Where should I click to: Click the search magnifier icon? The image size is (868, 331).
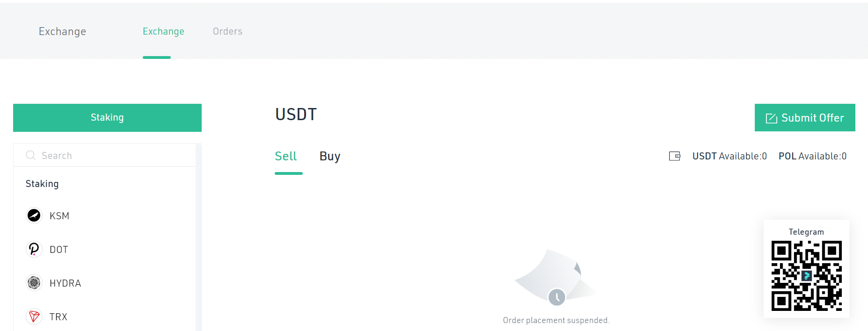coord(30,155)
